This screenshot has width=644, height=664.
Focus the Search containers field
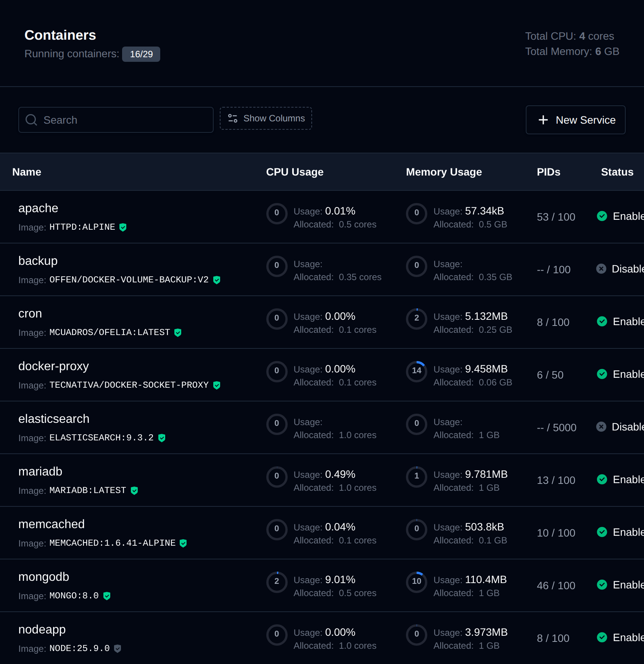(116, 120)
